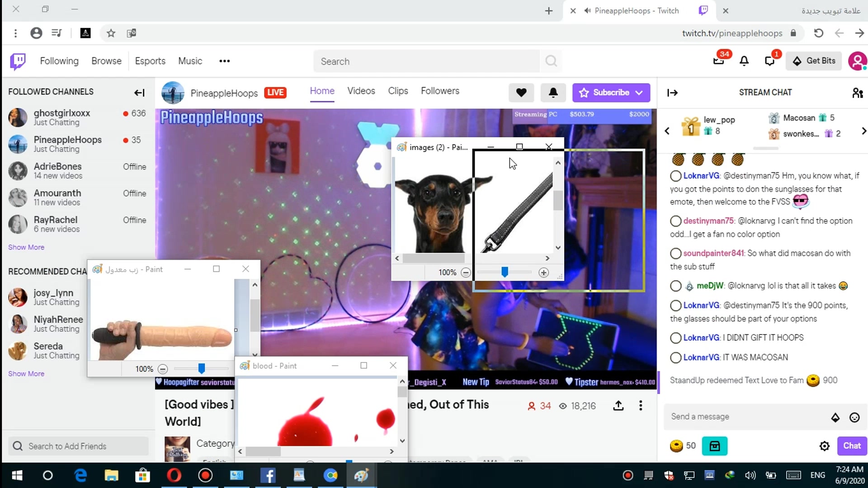868x488 pixels.
Task: Open the share stream upload icon
Action: [x=618, y=406]
